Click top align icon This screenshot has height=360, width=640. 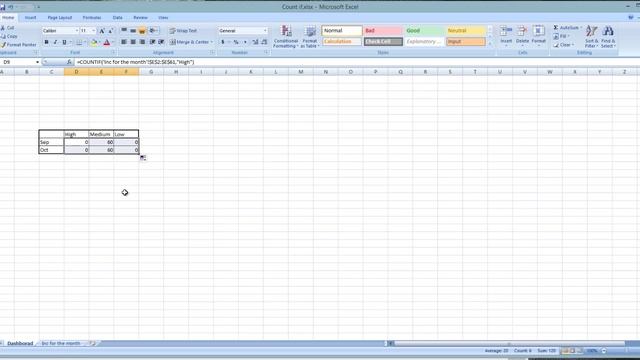[x=124, y=31]
